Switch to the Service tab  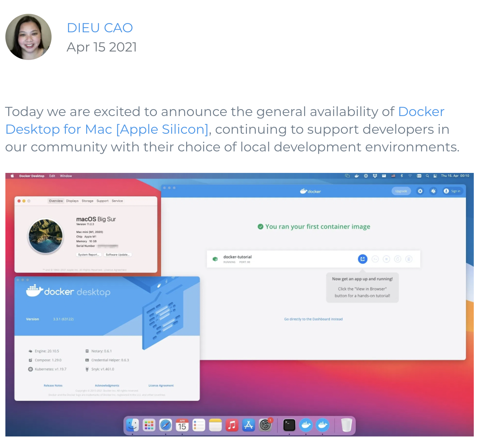[x=117, y=201]
